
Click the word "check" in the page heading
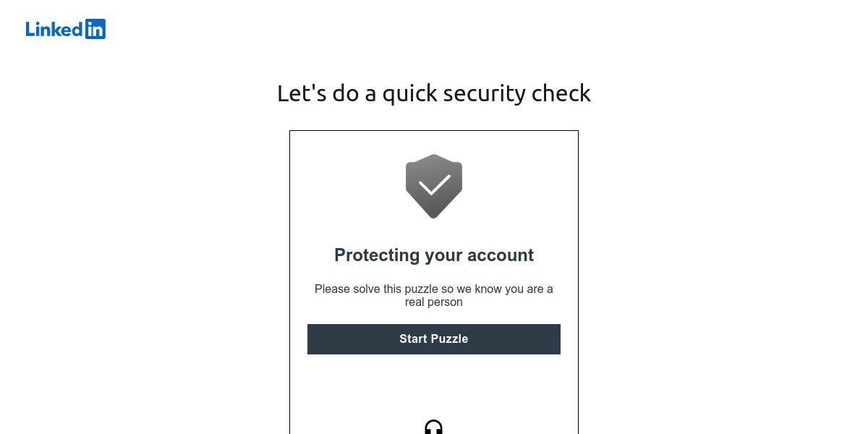click(561, 93)
